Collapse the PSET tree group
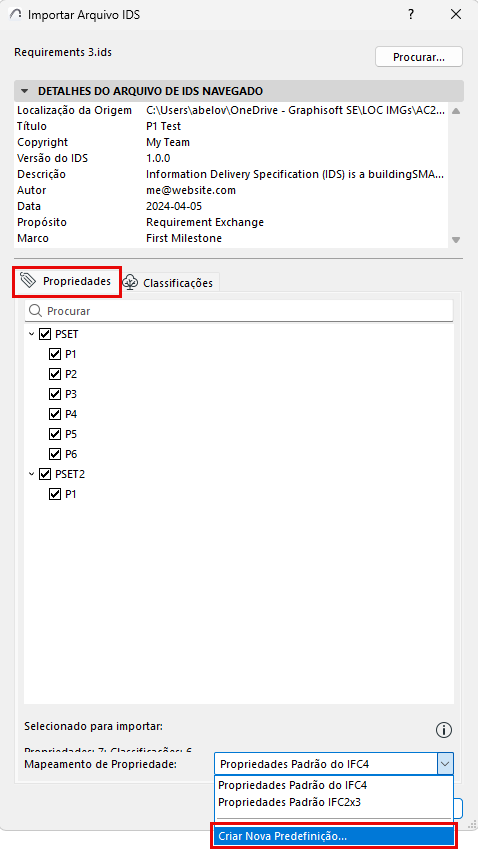The width and height of the screenshot is (478, 853). [x=32, y=334]
